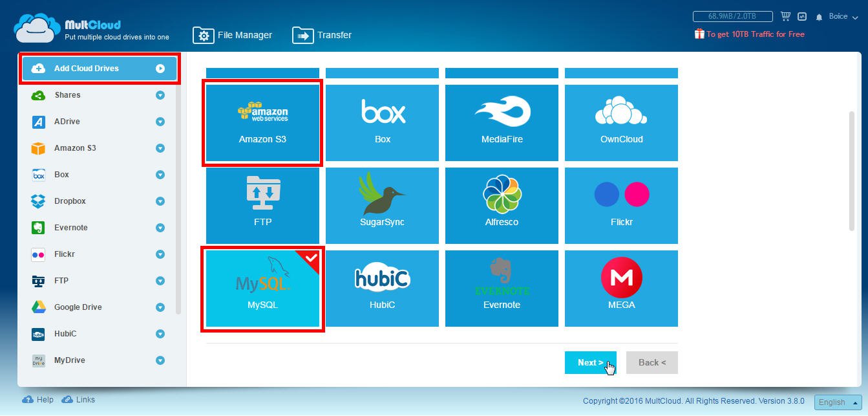868x416 pixels.
Task: Click the red gift box icon
Action: point(699,34)
